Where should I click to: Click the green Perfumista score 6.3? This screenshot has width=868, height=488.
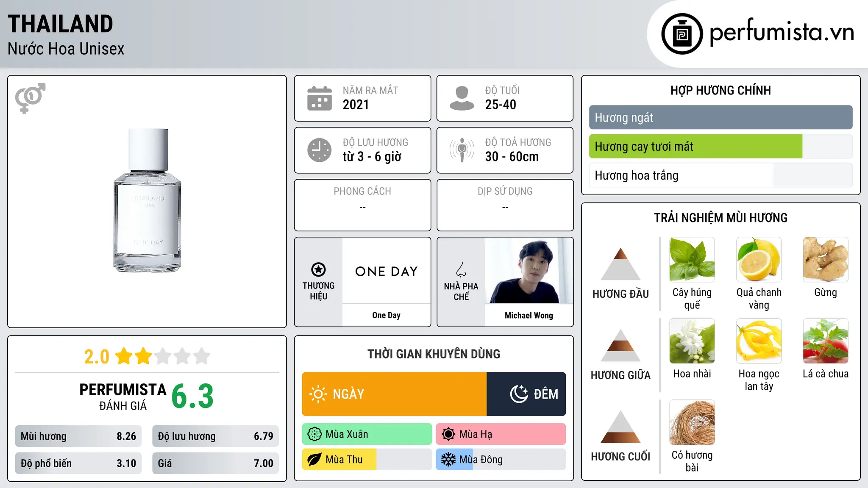[192, 396]
